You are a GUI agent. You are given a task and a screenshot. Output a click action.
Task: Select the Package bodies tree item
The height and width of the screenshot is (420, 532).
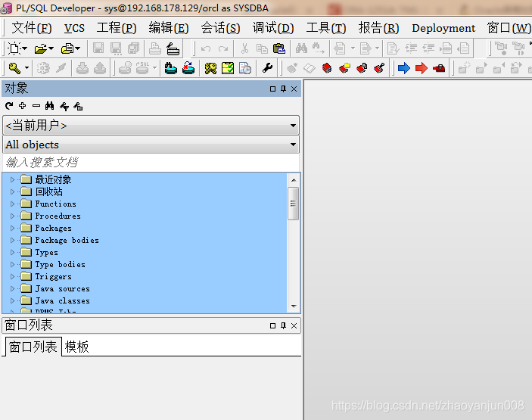(67, 240)
